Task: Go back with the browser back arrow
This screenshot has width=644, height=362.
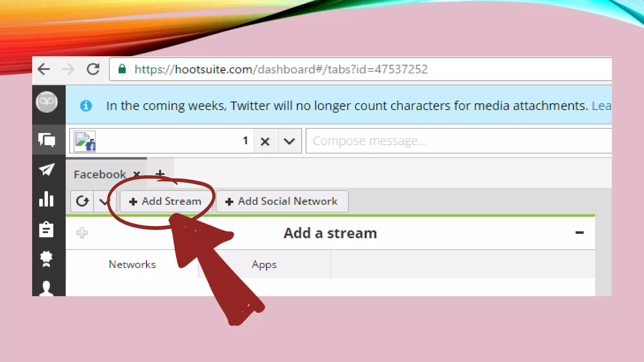Action: pyautogui.click(x=44, y=69)
